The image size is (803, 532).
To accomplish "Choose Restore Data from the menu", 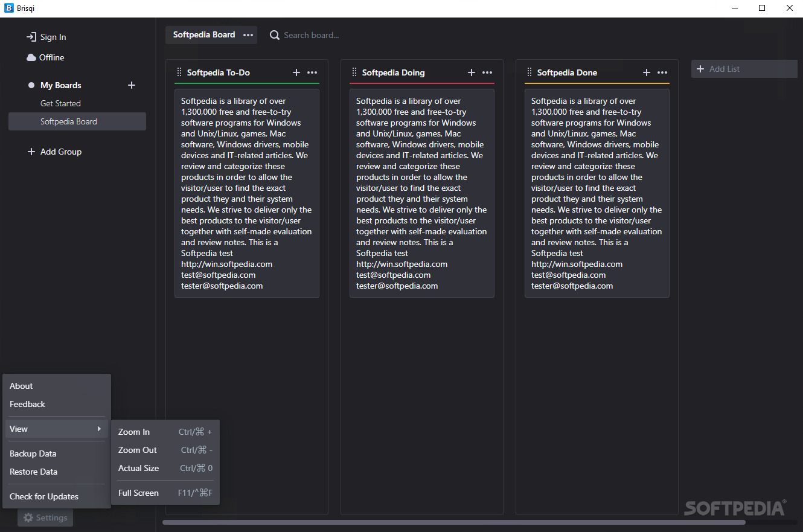I will point(57,472).
